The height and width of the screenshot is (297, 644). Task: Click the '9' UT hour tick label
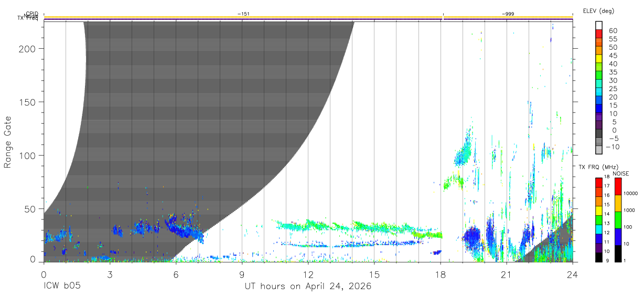pos(242,274)
